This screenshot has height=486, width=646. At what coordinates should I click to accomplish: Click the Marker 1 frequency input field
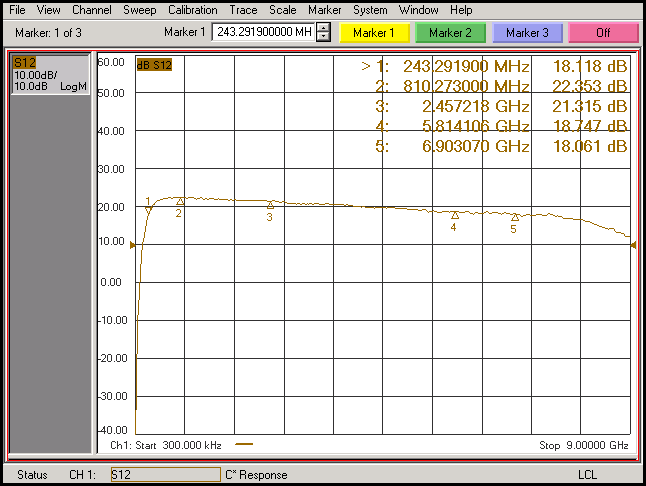click(263, 33)
